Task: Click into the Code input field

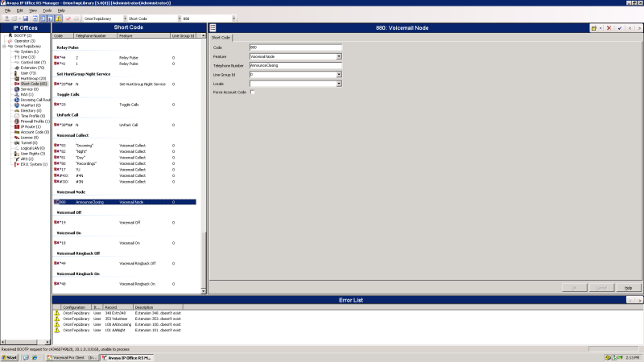Action: pyautogui.click(x=295, y=47)
